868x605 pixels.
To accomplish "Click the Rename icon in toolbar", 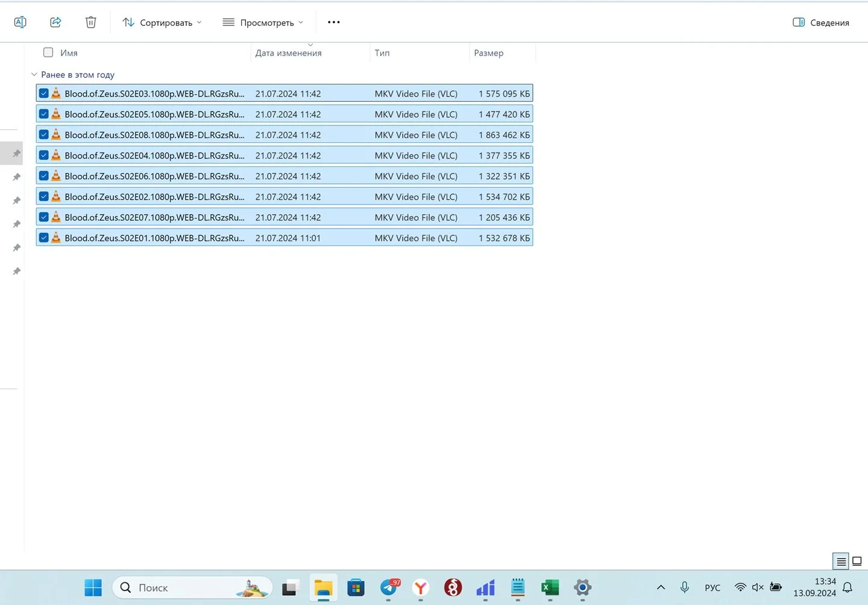I will [20, 22].
